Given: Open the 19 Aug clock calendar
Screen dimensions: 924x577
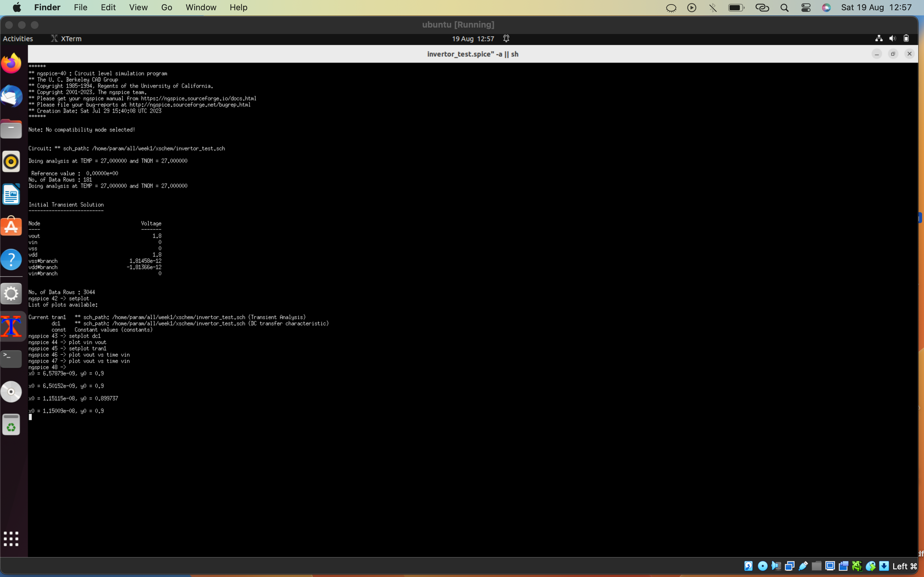Looking at the screenshot, I should tap(473, 38).
